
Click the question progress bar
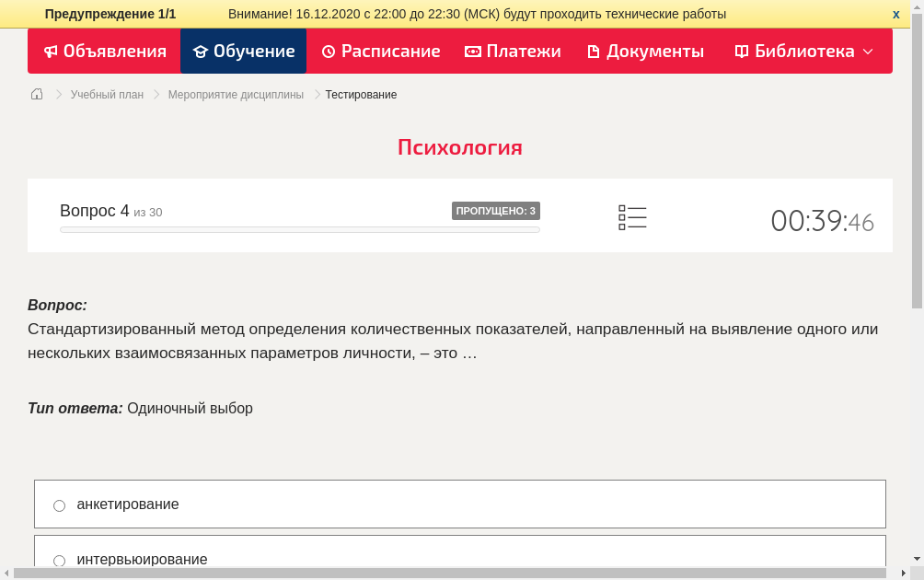[299, 229]
